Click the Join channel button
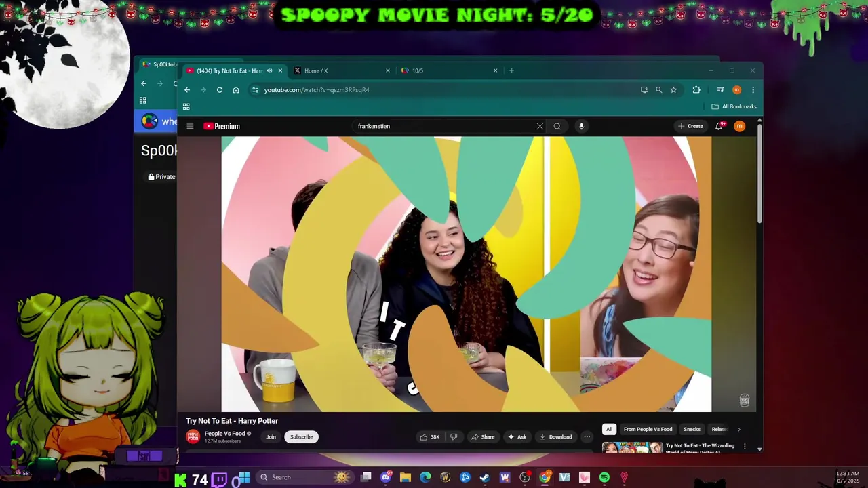This screenshot has width=868, height=488. tap(271, 437)
